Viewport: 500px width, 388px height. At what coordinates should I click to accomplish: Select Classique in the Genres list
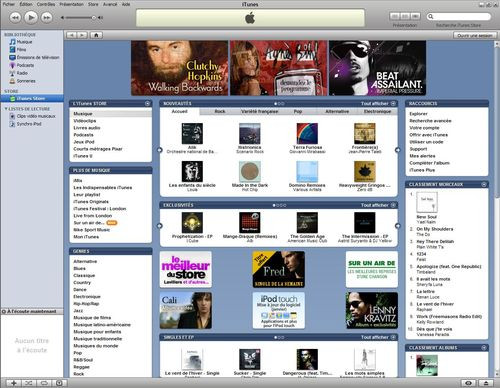click(84, 276)
